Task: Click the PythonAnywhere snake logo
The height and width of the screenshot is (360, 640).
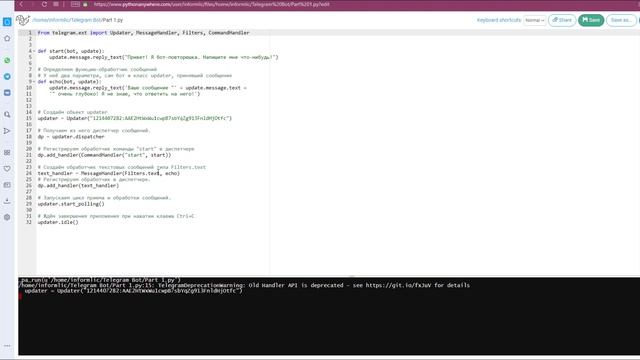Action: click(23, 20)
